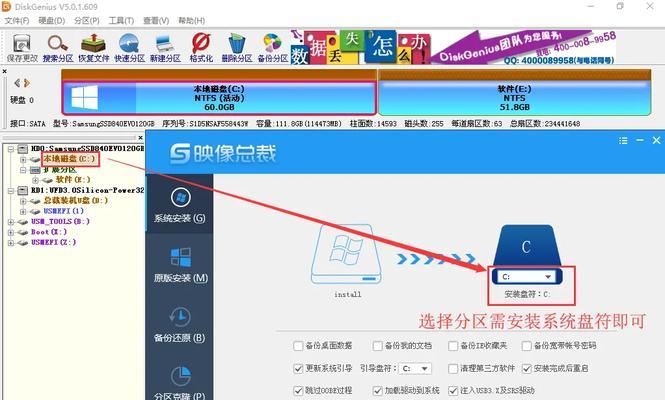Screen dimensions: 665x400
Task: Open the 查看(V) menu
Action: coord(156,20)
